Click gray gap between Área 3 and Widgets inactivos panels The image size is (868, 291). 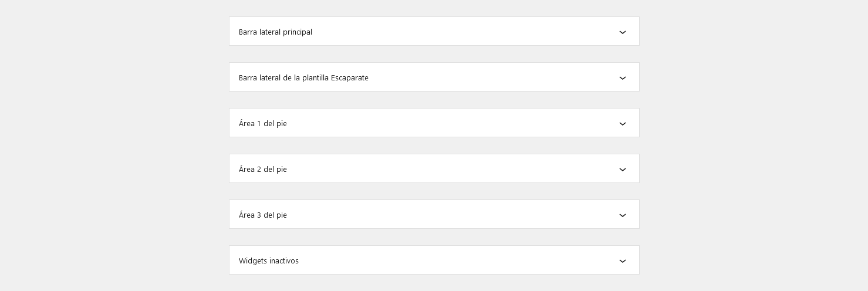pyautogui.click(x=434, y=237)
